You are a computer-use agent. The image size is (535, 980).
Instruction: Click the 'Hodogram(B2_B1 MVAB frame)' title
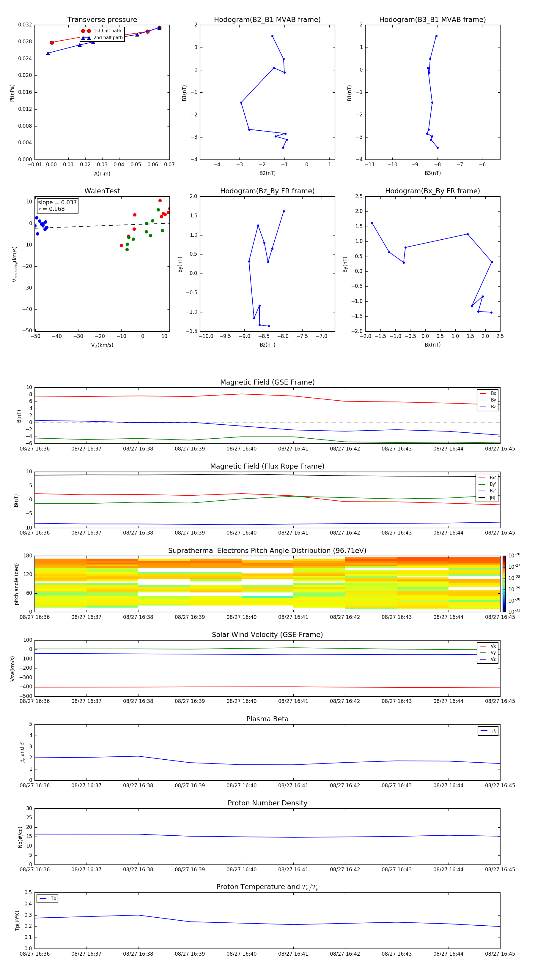[x=267, y=20]
